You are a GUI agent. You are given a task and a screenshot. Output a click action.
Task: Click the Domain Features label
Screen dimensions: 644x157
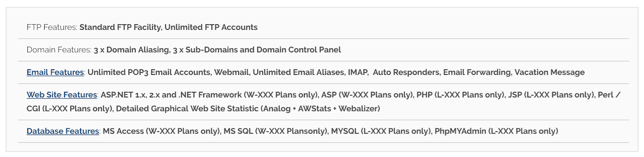(x=59, y=50)
